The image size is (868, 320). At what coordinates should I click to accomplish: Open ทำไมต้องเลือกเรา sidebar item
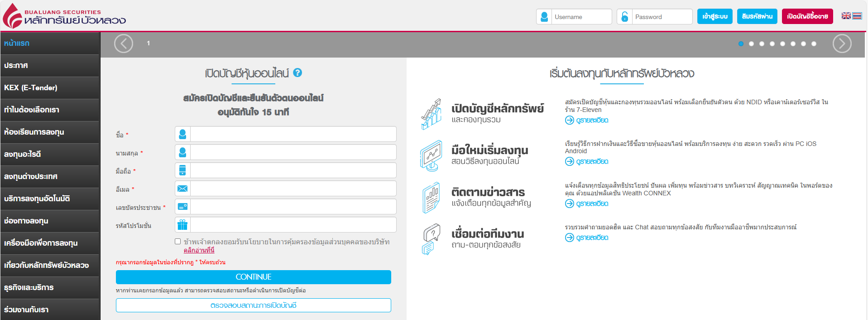(50, 110)
